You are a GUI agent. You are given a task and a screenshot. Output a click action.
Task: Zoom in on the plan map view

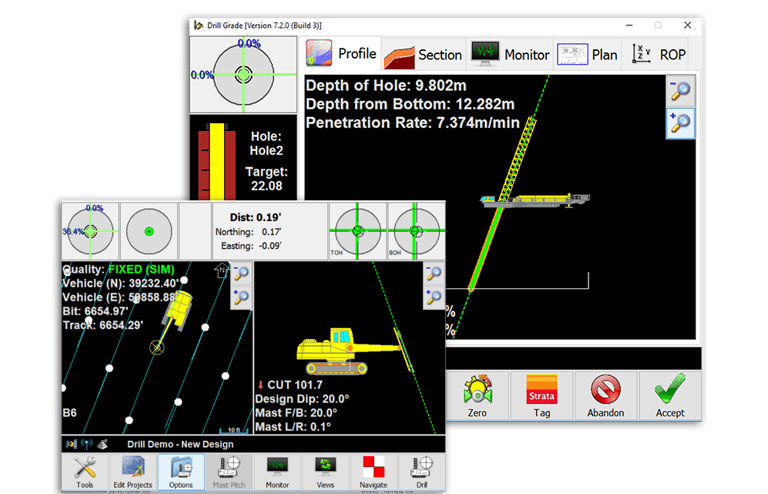(x=241, y=298)
